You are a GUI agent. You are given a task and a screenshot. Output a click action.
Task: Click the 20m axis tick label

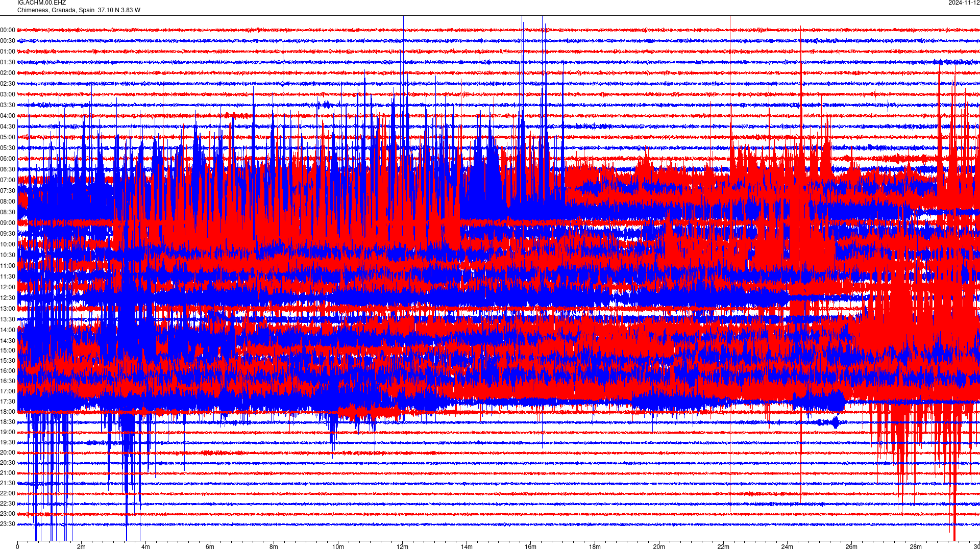(659, 547)
